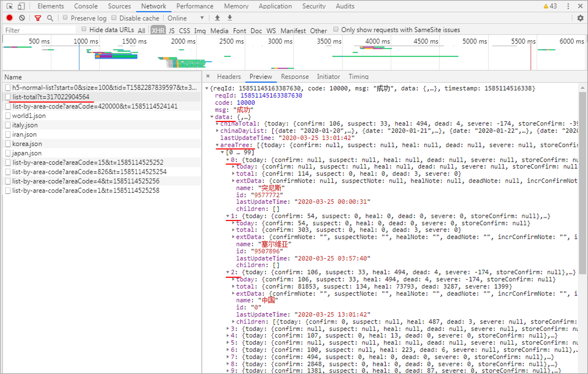Image resolution: width=588 pixels, height=374 pixels.
Task: Check Hide data URLs option
Action: point(84,29)
